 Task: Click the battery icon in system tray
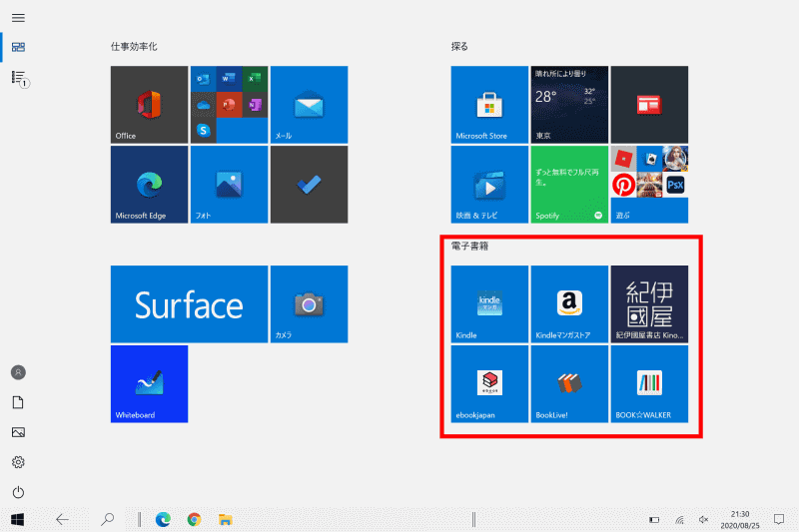pos(654,520)
